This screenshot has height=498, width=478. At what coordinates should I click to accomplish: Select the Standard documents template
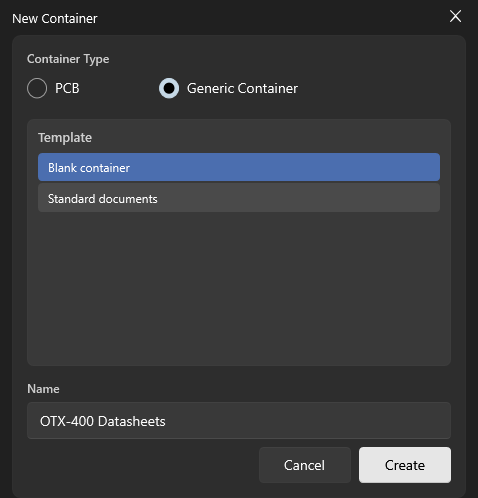click(239, 198)
